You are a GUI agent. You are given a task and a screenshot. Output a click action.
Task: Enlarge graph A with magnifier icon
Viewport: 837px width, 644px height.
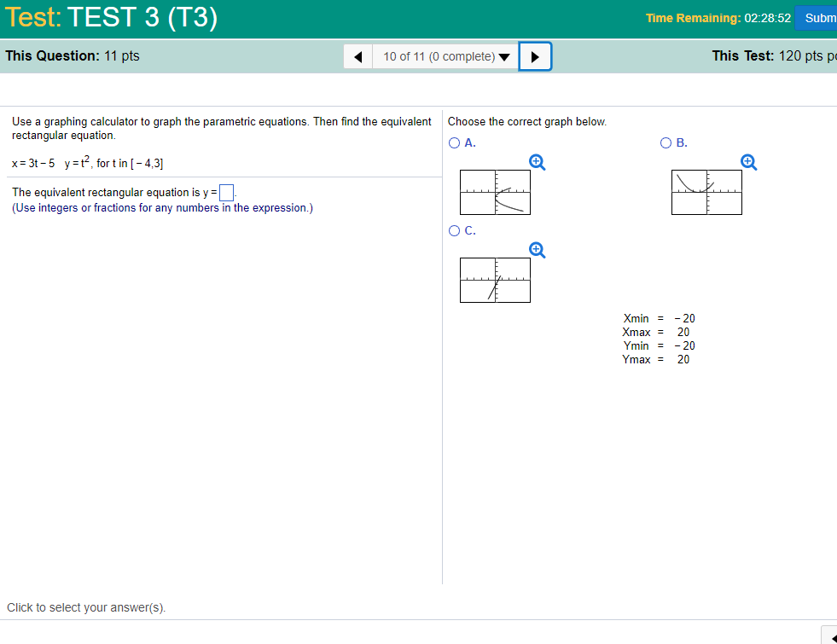[x=537, y=162]
